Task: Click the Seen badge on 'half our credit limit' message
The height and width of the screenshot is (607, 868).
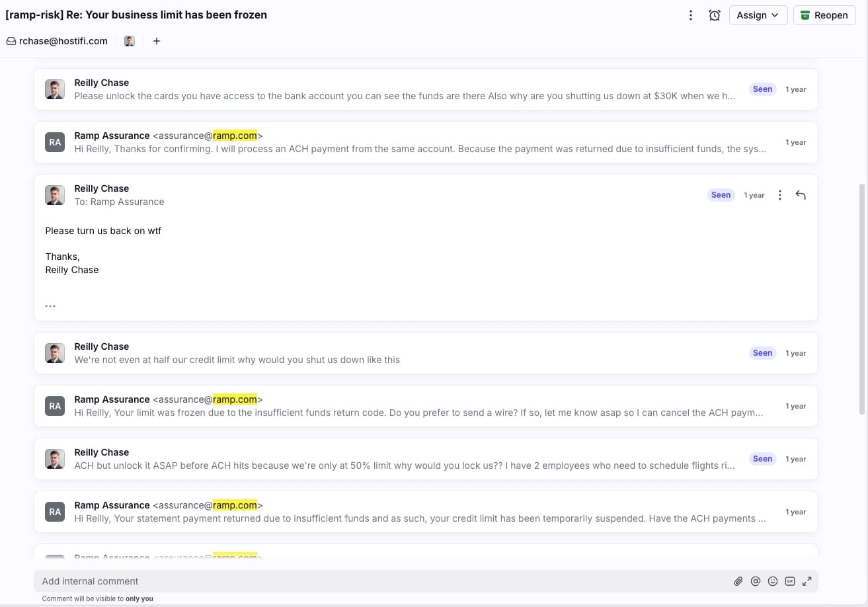Action: coord(762,353)
